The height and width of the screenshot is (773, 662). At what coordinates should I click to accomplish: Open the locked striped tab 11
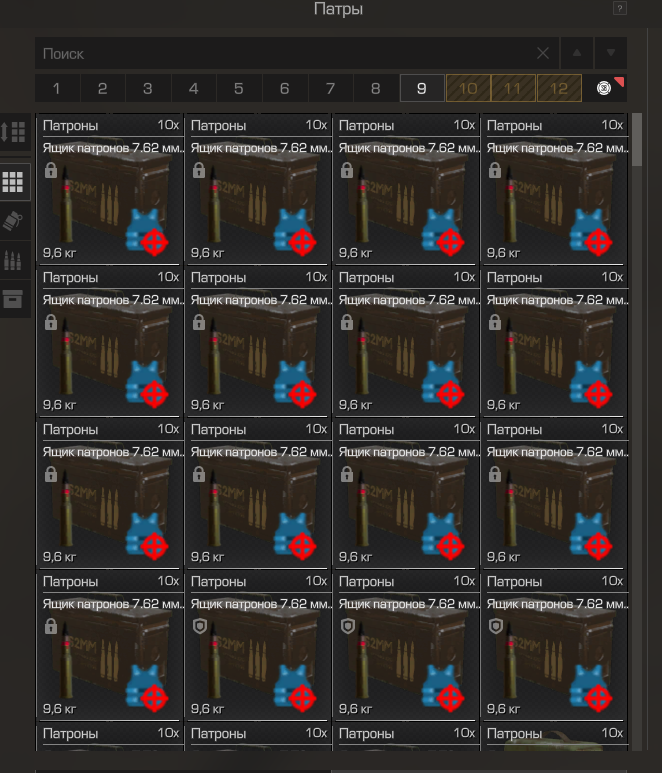513,88
